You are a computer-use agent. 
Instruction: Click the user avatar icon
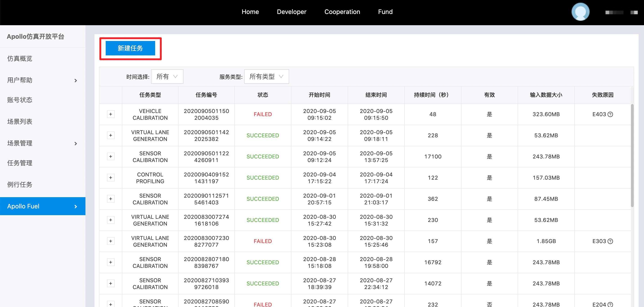[x=581, y=12]
